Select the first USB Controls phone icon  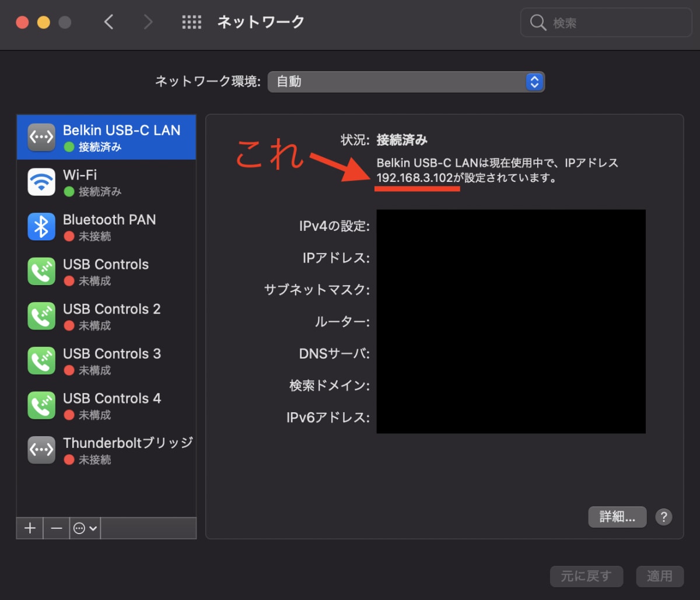point(41,271)
